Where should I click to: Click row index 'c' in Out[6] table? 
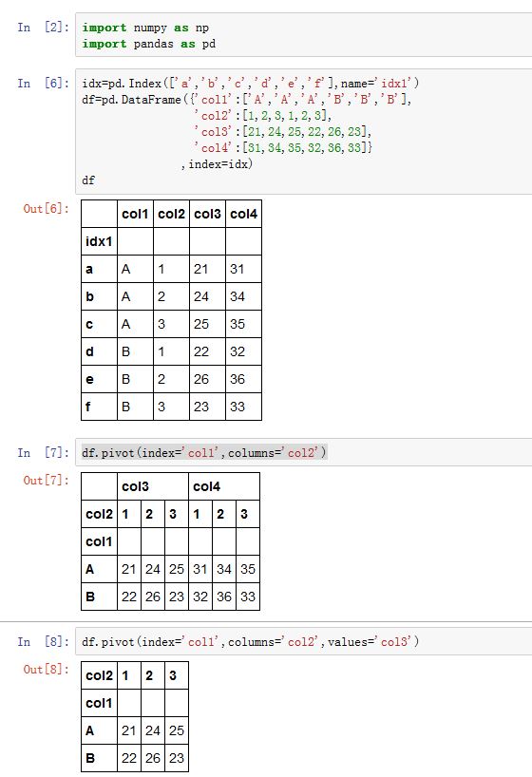(99, 324)
